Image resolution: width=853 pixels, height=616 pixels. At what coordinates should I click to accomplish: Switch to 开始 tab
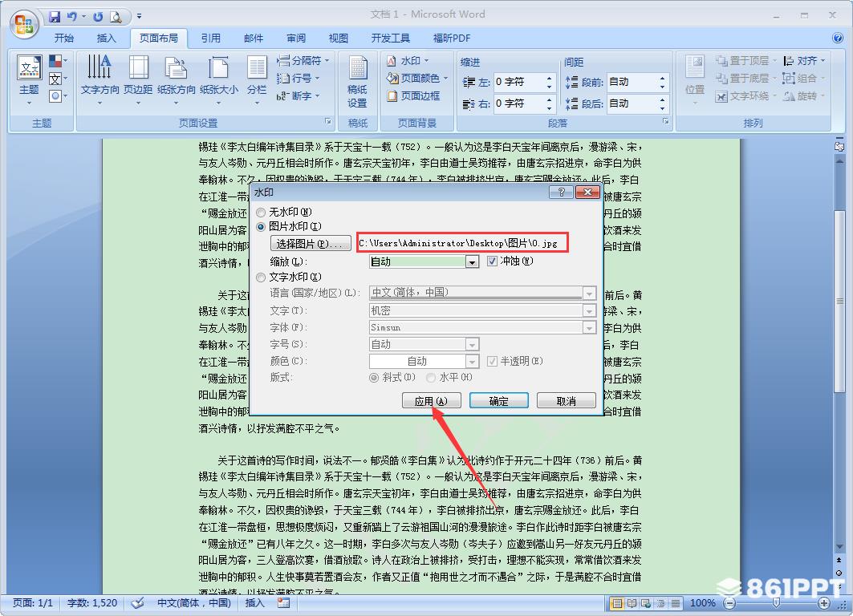point(63,38)
